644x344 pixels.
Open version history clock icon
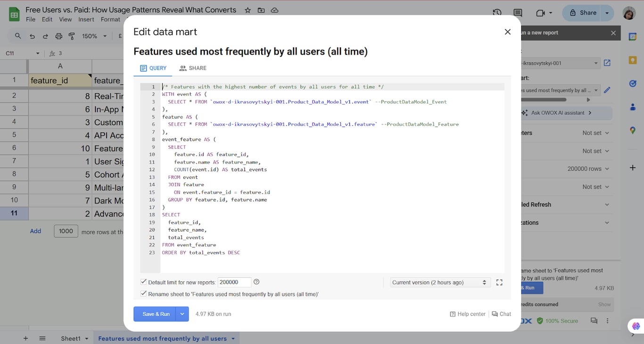pos(497,13)
